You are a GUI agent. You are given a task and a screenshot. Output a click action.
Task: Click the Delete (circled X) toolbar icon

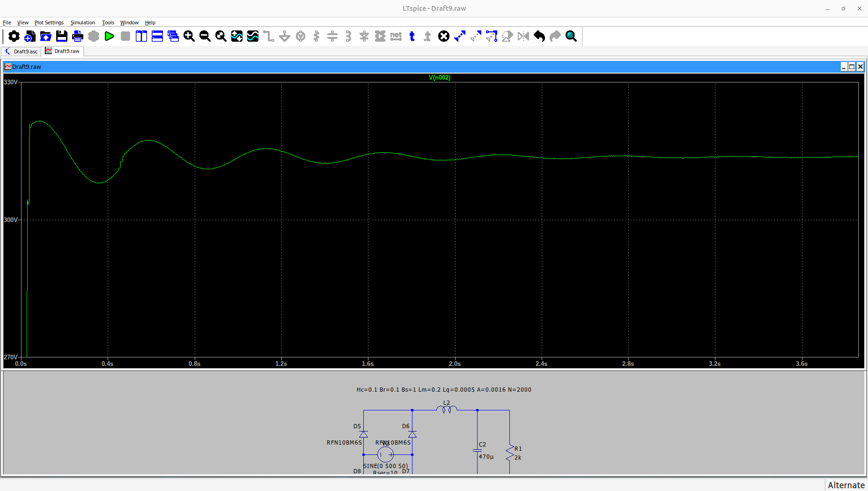tap(444, 36)
